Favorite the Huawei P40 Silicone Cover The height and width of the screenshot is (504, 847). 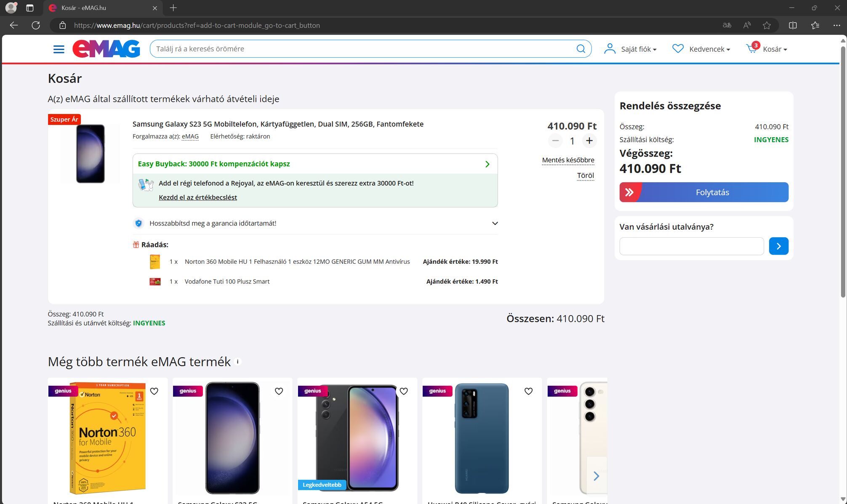(x=528, y=391)
